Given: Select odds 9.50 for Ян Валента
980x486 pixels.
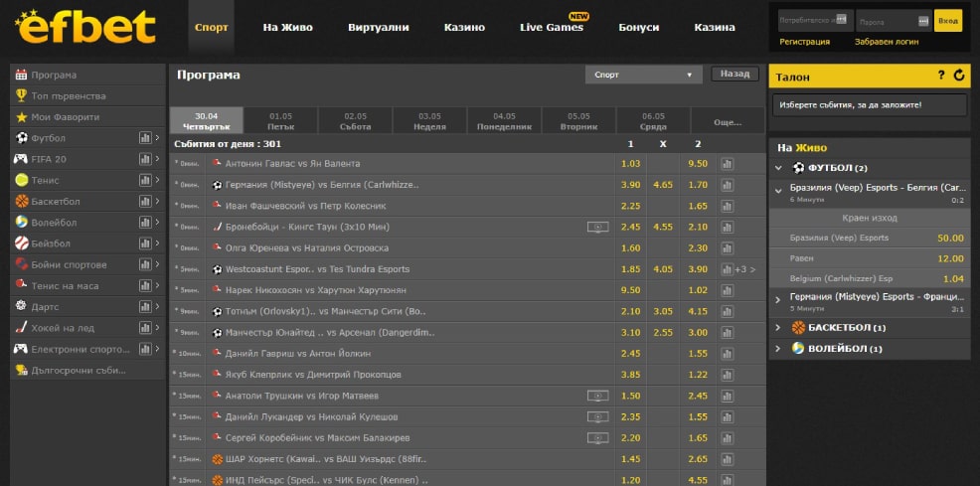Looking at the screenshot, I should pos(698,164).
